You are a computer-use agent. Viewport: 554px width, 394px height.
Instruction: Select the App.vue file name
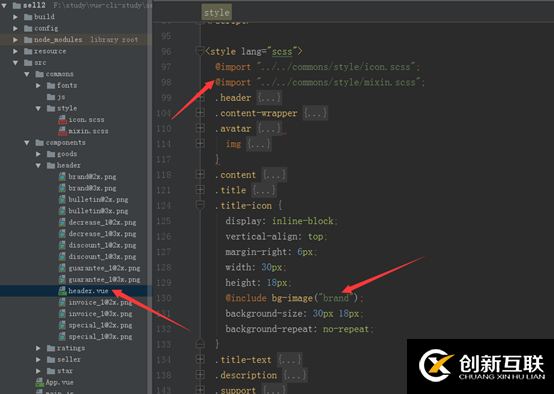59,382
